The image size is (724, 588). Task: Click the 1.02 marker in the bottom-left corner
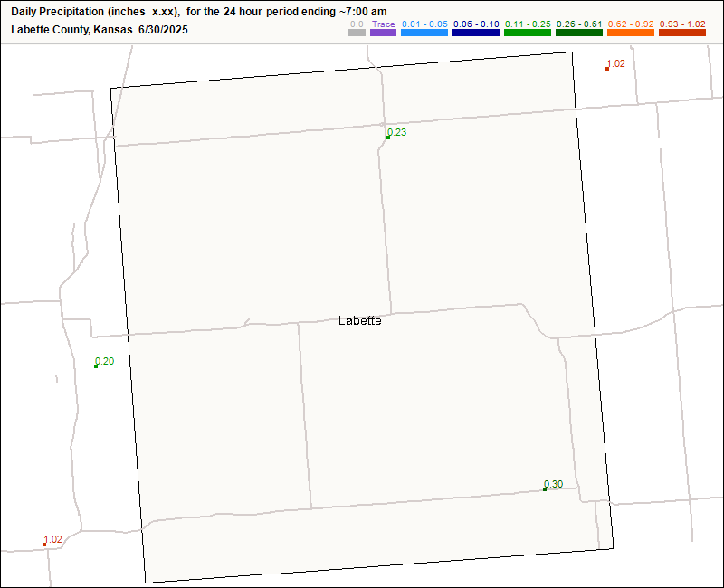[44, 545]
